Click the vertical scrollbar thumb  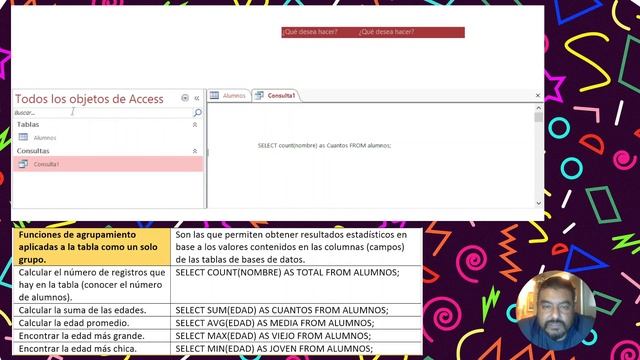538,118
